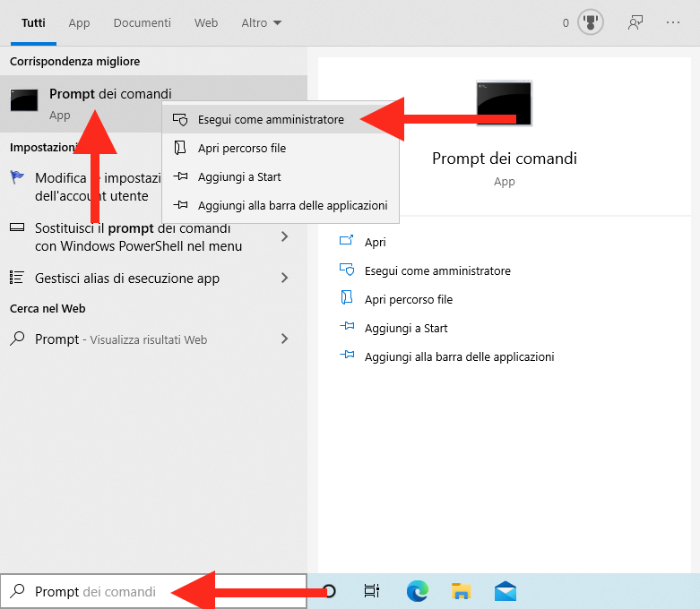Open the Web tab
700x609 pixels.
click(206, 22)
